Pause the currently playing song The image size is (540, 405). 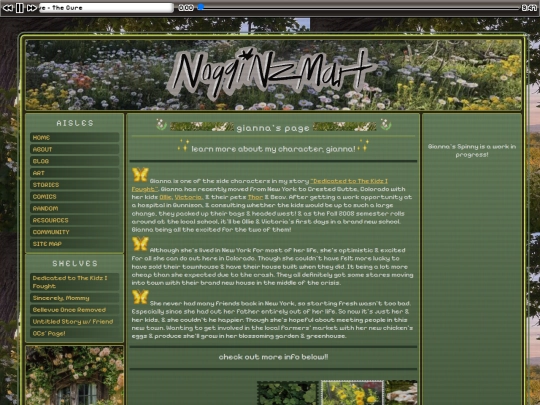pos(20,8)
